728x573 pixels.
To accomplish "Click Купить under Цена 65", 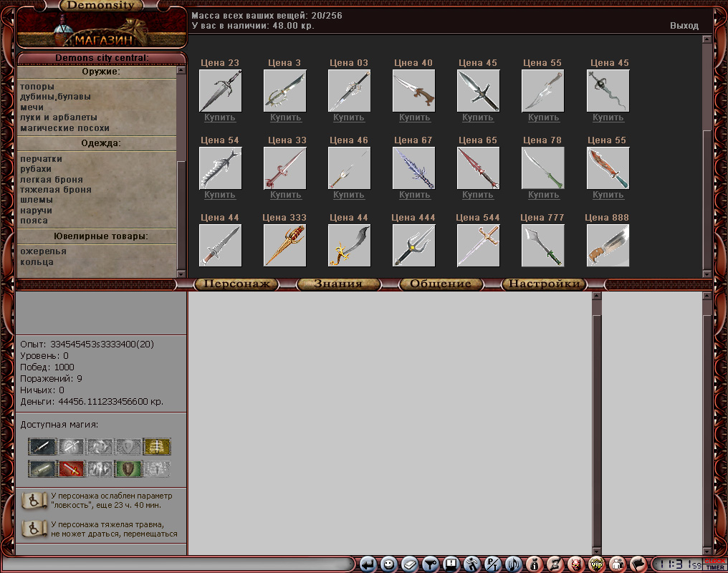I will tap(478, 195).
